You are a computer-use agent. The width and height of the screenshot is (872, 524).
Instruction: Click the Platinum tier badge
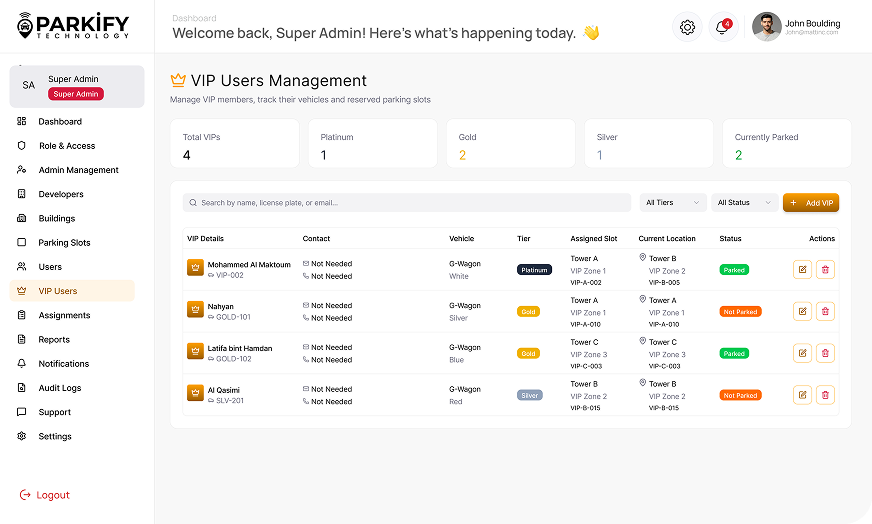[x=534, y=270]
